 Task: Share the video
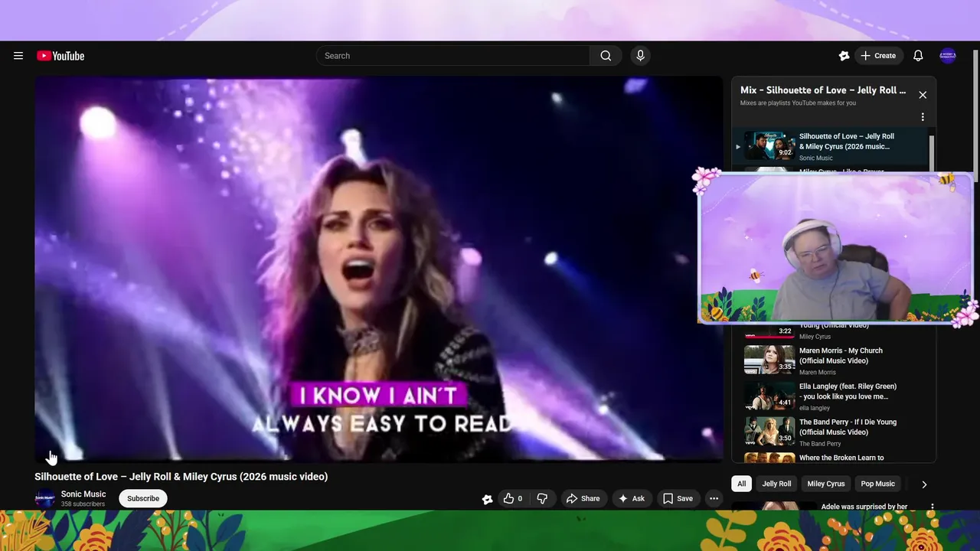coord(583,498)
